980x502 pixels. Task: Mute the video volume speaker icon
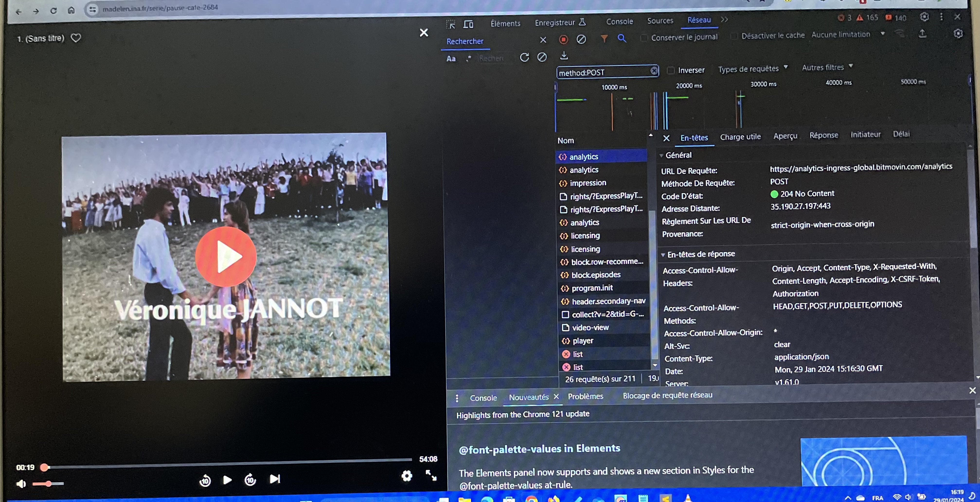coord(21,484)
